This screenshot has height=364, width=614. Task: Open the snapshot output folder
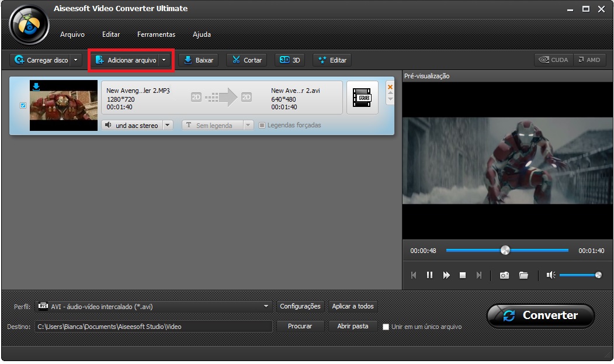tap(523, 275)
